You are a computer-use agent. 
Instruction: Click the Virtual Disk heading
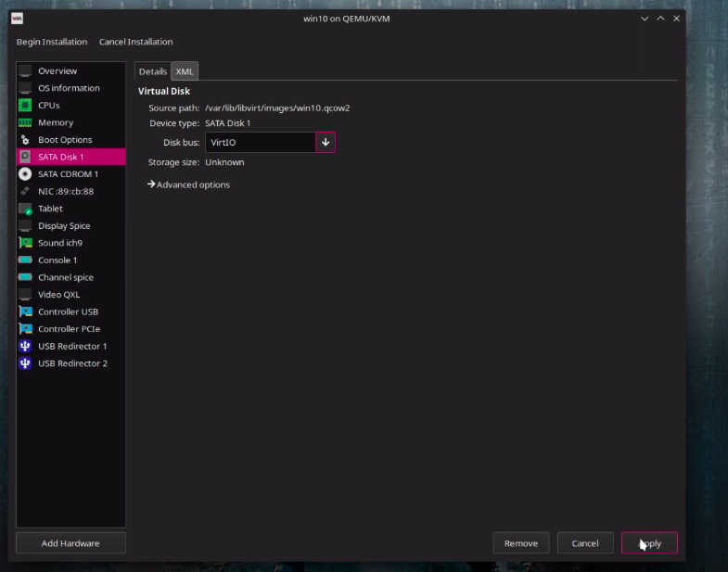point(164,91)
